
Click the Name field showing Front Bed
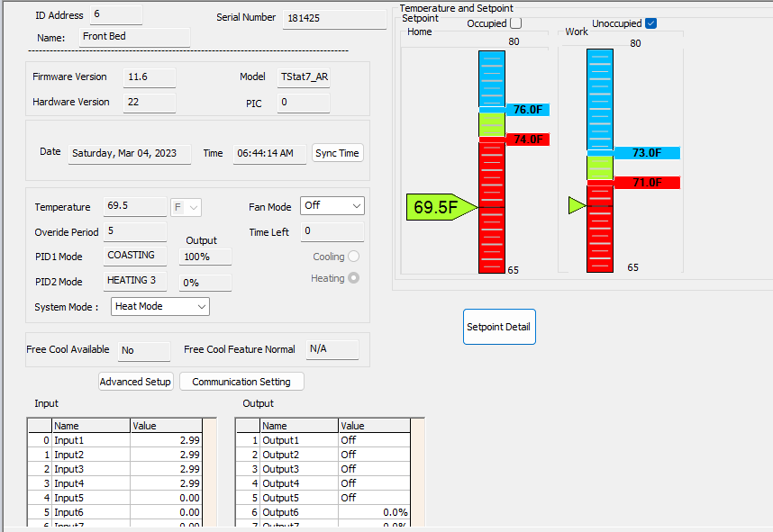tap(133, 37)
